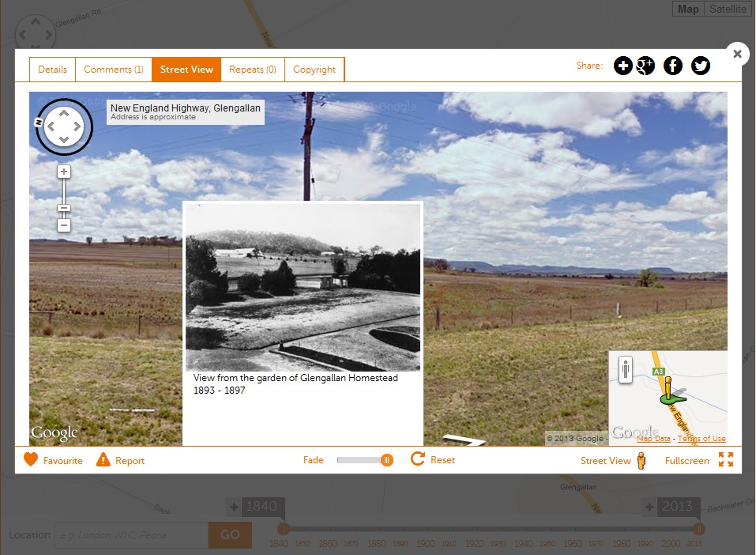Adjust the Fade slider handle
756x555 pixels.
click(386, 459)
